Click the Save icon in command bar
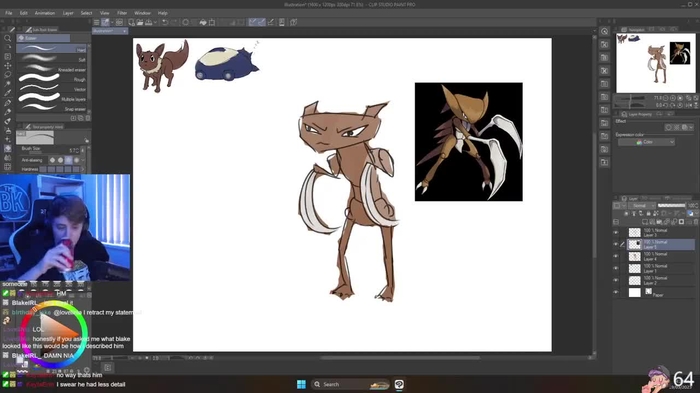 click(148, 22)
